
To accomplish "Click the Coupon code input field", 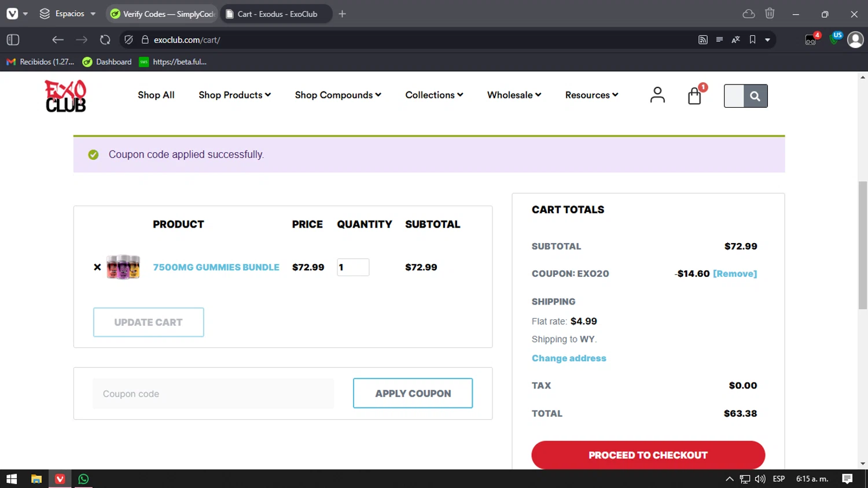I will (213, 394).
